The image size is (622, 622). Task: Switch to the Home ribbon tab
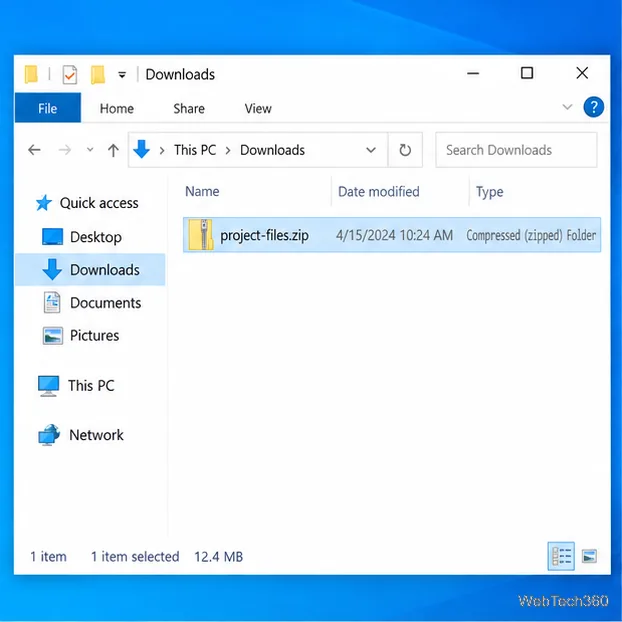(117, 108)
